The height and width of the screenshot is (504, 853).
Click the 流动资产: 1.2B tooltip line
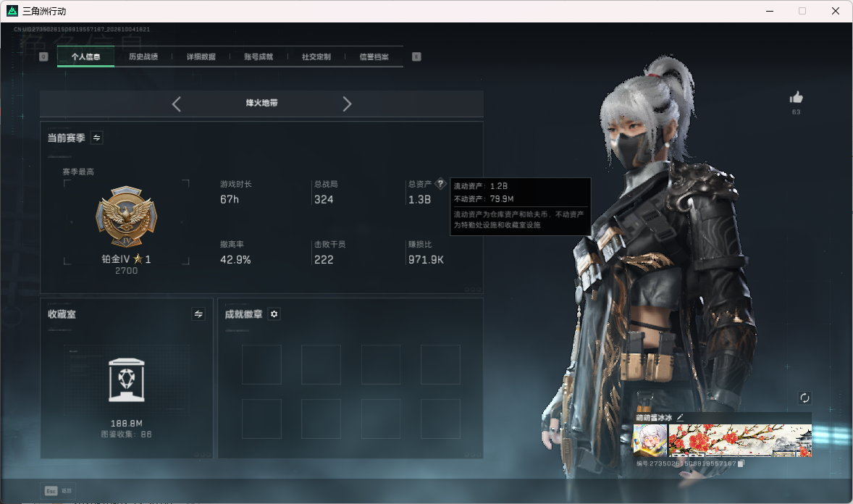[x=481, y=186]
